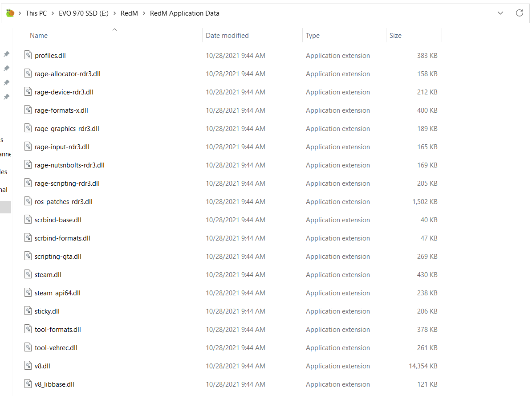This screenshot has height=396, width=532.
Task: Click the rage-allocator-rdr3.dll file icon
Action: (28, 73)
